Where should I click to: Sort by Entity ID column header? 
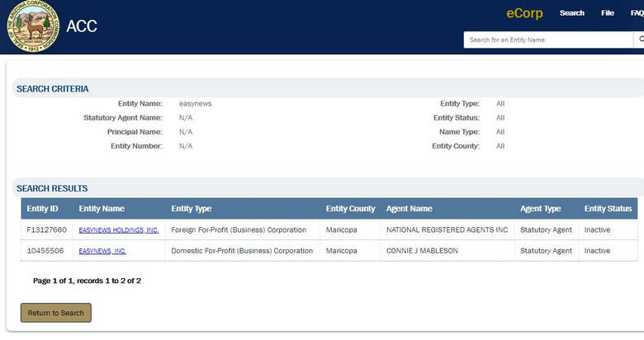pos(42,209)
